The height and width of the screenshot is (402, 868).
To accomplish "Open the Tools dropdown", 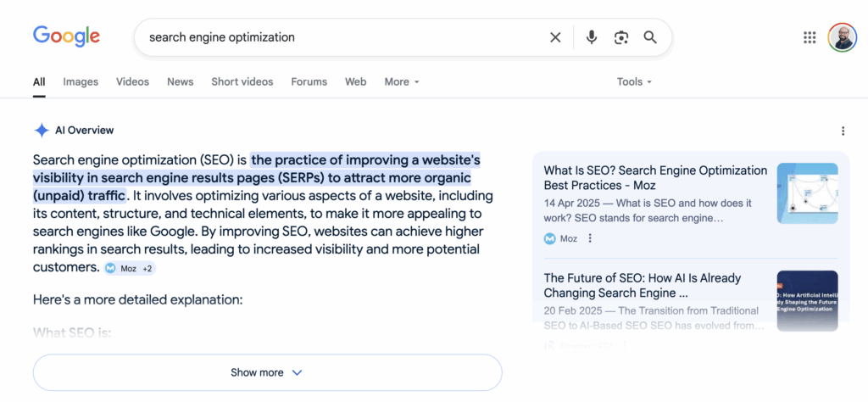I will pyautogui.click(x=634, y=82).
